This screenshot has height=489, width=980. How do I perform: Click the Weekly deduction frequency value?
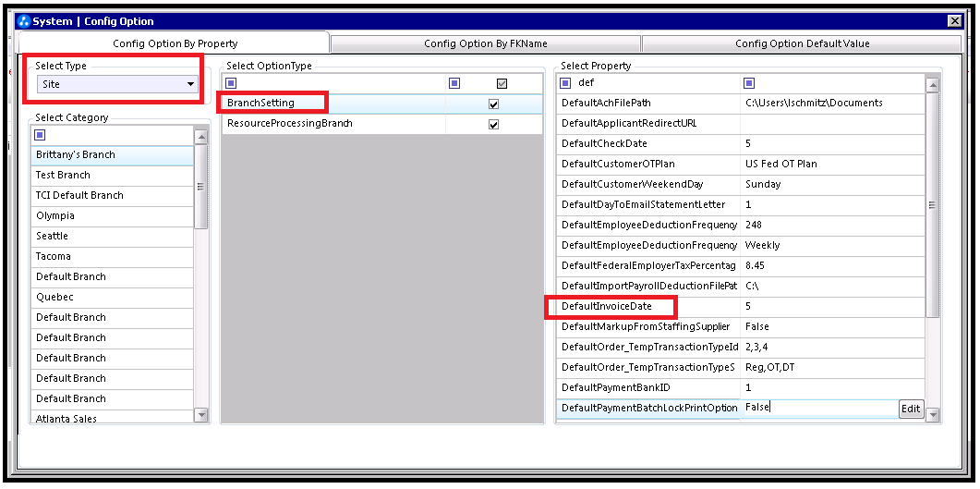[832, 245]
